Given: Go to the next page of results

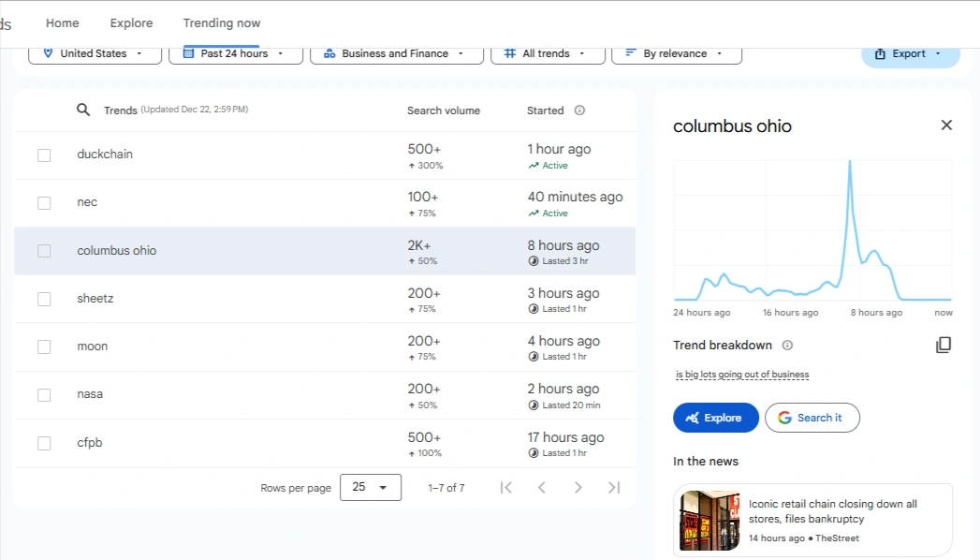Looking at the screenshot, I should [578, 488].
